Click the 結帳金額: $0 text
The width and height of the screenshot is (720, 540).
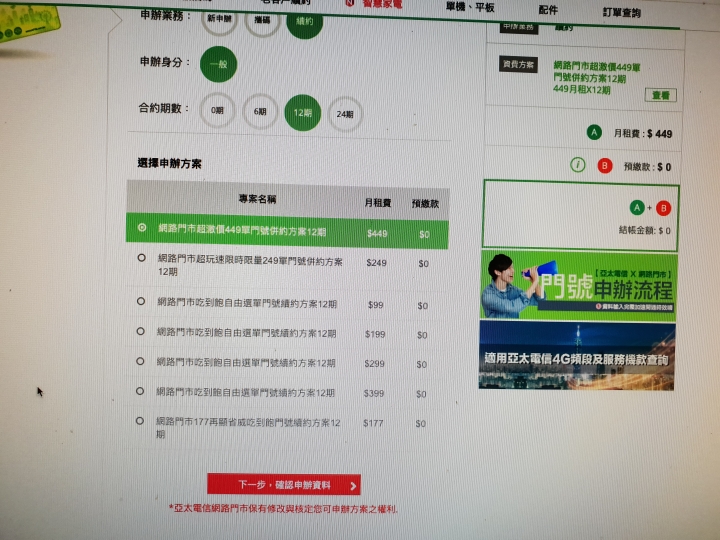(645, 230)
